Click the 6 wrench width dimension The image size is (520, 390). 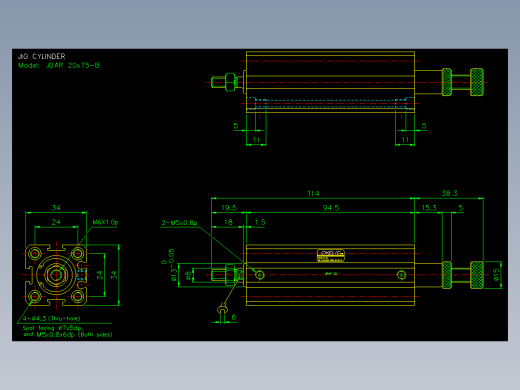(234, 317)
